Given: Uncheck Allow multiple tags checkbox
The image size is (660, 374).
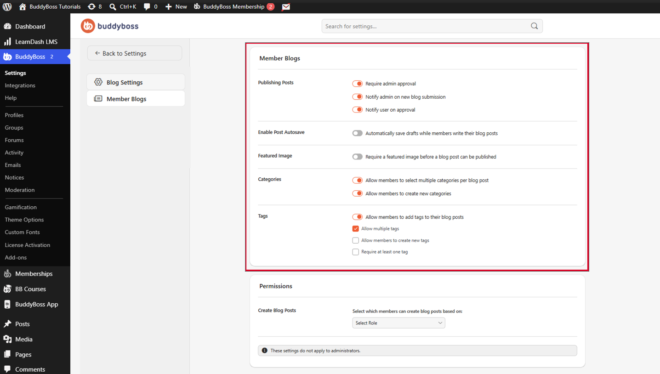Looking at the screenshot, I should point(356,228).
